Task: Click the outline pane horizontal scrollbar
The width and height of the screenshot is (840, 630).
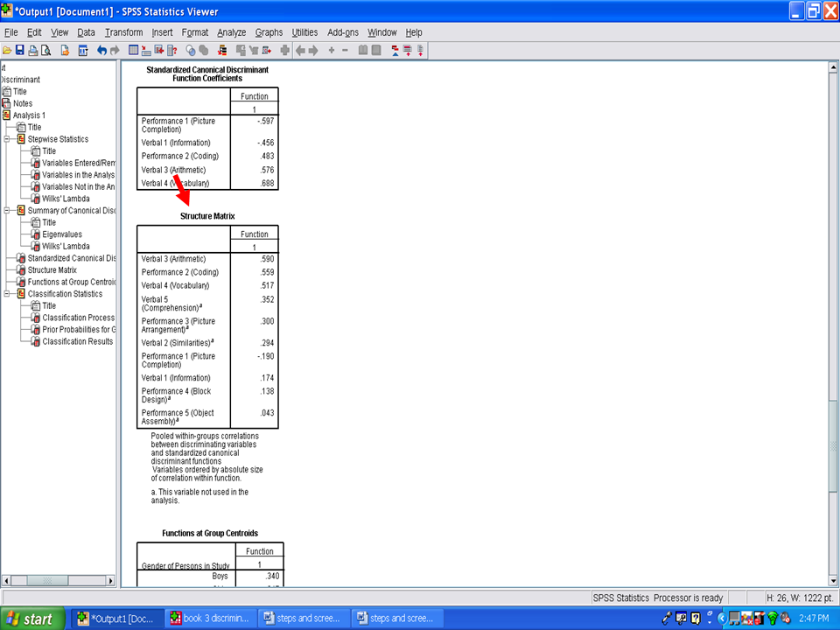Action: [59, 580]
